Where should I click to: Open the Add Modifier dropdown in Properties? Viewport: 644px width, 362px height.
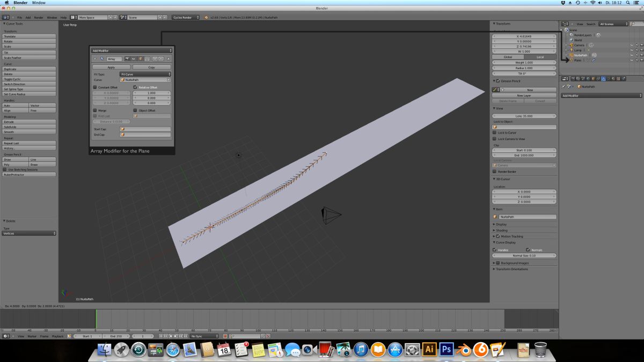click(x=601, y=95)
